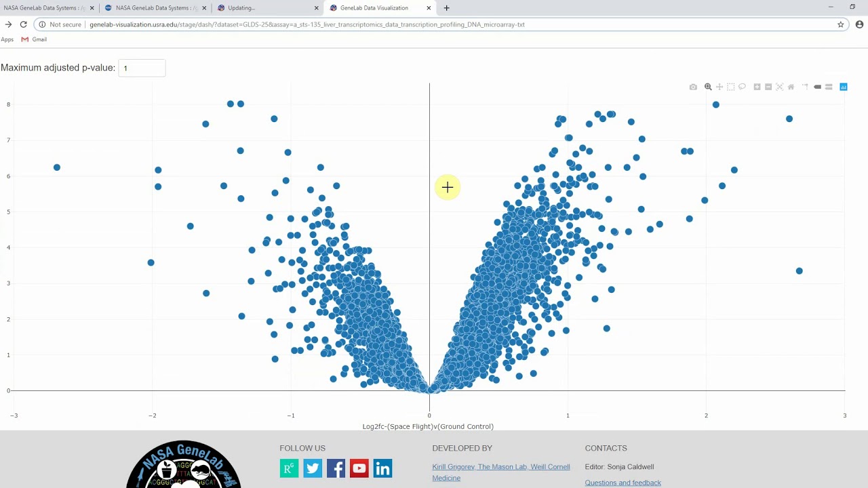Click the DEVELOPED BY heading

(462, 448)
